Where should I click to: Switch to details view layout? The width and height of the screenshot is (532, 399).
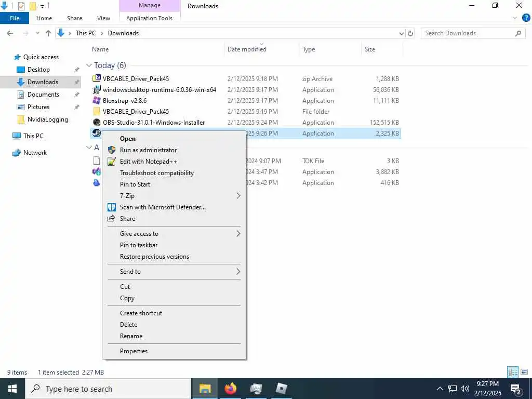click(513, 372)
